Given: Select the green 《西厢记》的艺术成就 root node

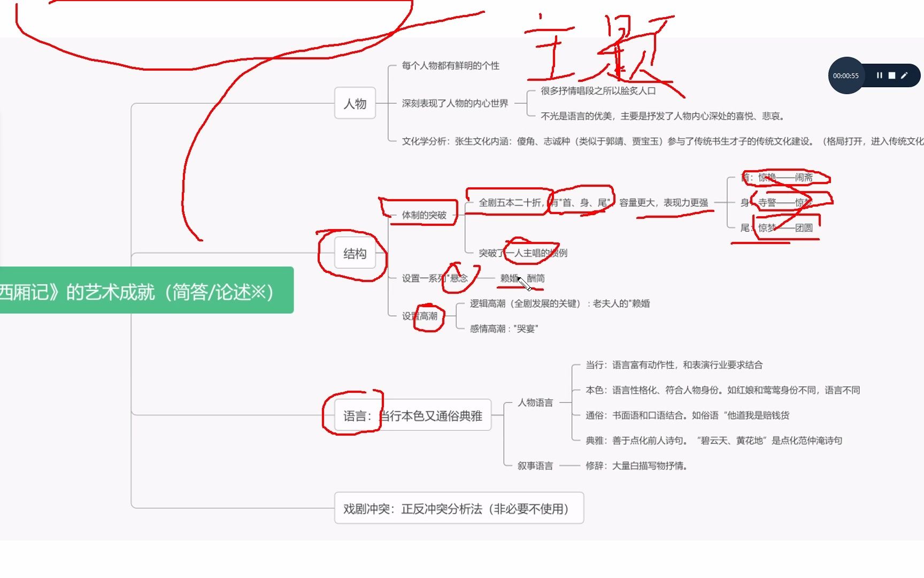Looking at the screenshot, I should tap(147, 291).
